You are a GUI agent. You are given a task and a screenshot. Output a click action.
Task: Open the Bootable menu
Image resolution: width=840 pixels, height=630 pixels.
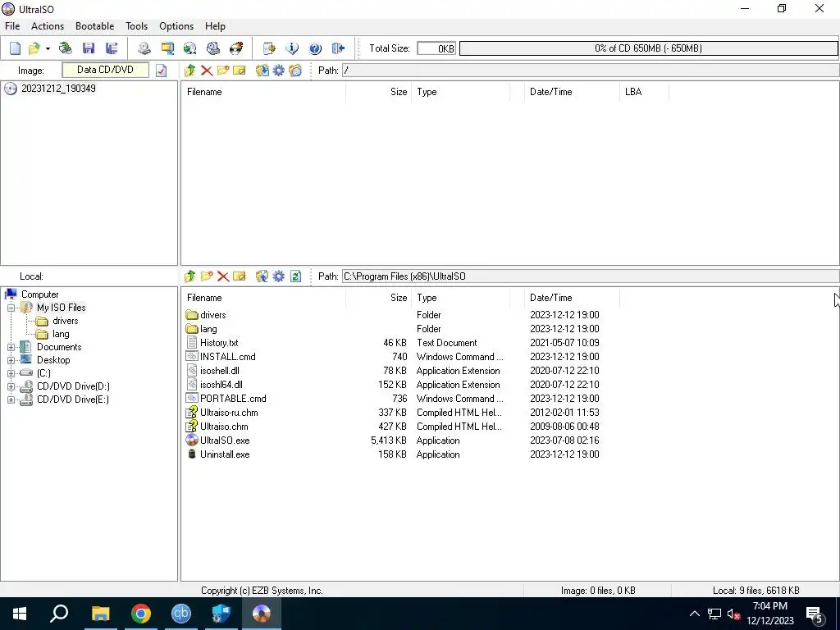pos(95,26)
